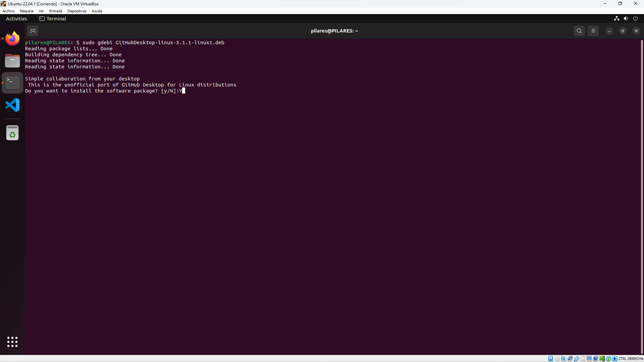Click the Activities button

point(16,18)
